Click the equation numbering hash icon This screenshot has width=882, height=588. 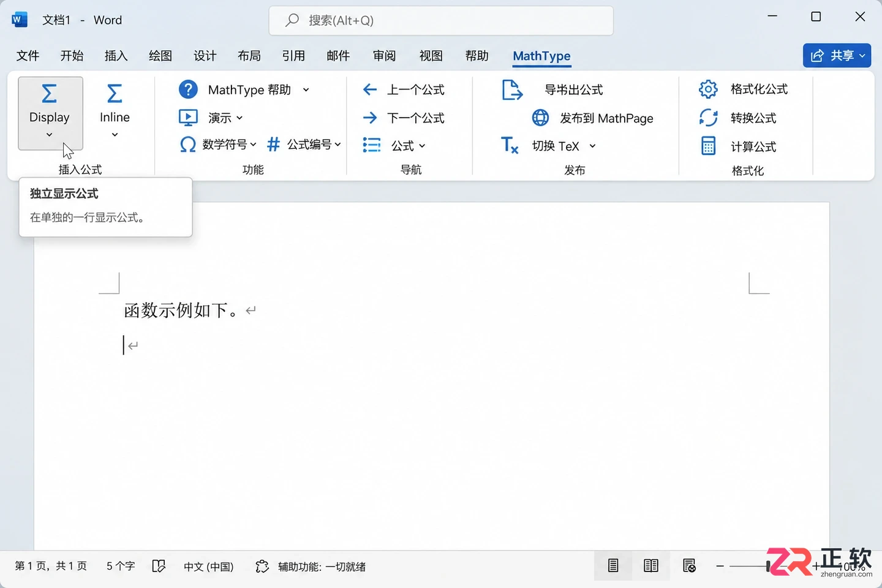point(273,145)
